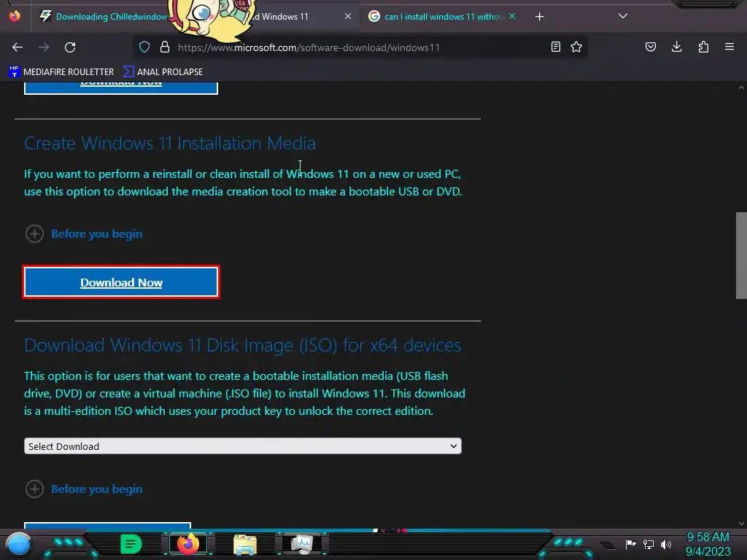Close the Google search tab
This screenshot has width=747, height=560.
point(512,16)
